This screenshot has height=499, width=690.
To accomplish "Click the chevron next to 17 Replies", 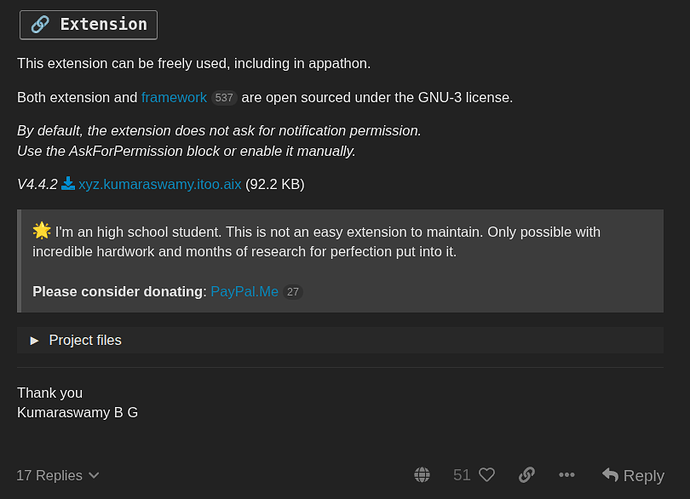I will [x=94, y=476].
